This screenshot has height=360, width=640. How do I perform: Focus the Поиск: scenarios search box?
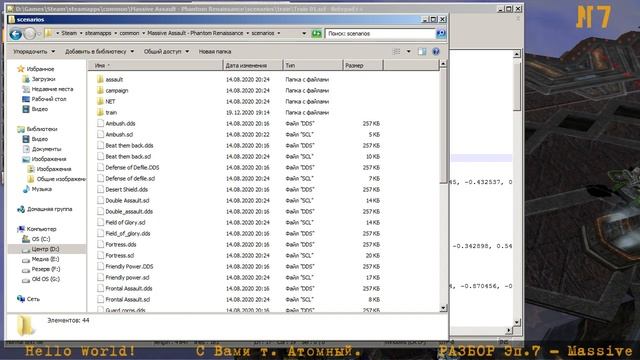(380, 33)
